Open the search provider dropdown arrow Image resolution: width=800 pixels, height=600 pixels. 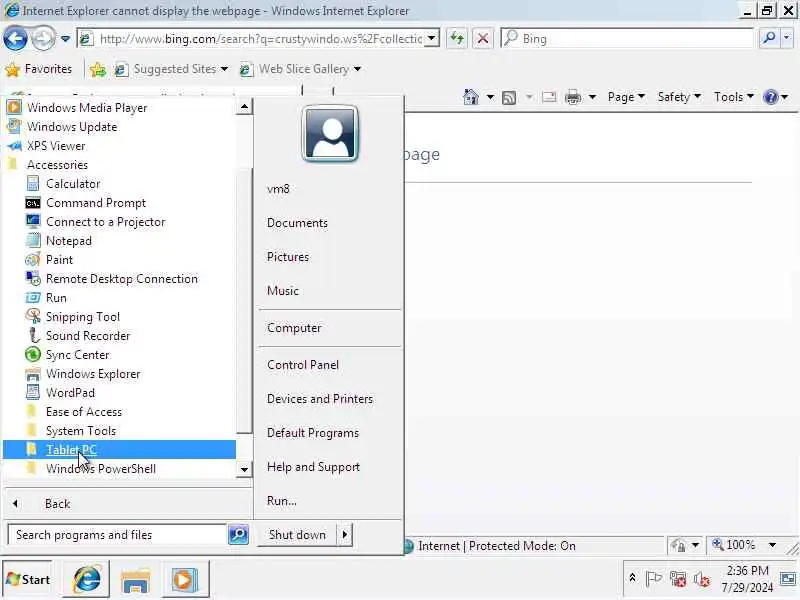click(786, 38)
